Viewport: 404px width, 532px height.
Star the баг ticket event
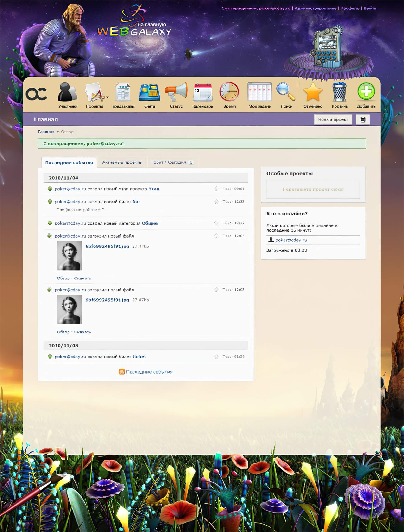216,202
